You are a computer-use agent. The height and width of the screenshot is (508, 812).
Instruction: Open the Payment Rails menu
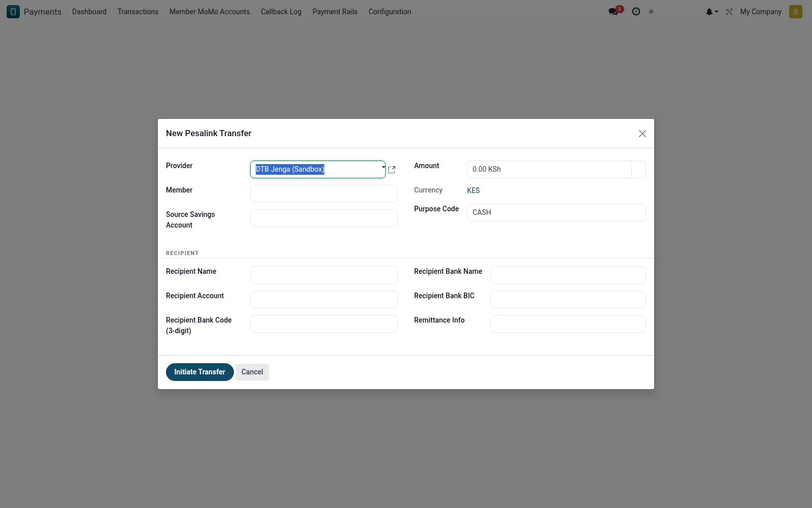[x=335, y=12]
